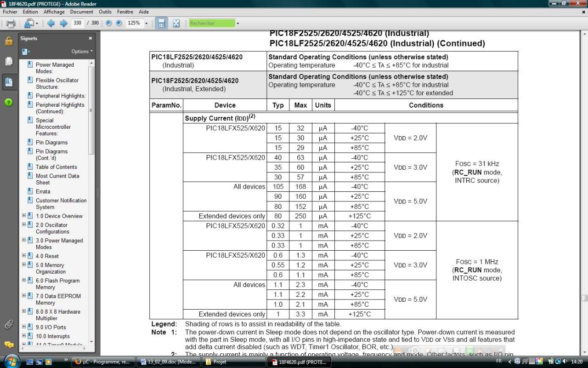
Task: Click the volume speaker icon in system tray
Action: click(x=565, y=362)
